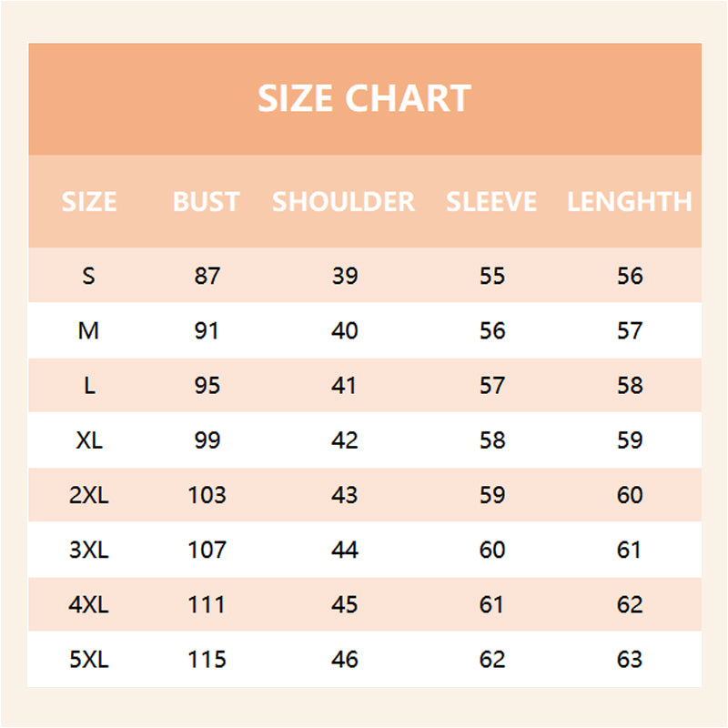
Task: Click bust value 87 for size S
Action: (207, 276)
